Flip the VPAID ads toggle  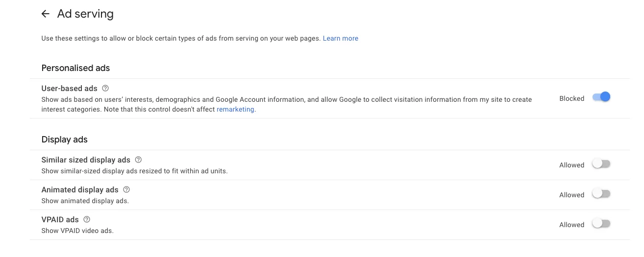601,224
